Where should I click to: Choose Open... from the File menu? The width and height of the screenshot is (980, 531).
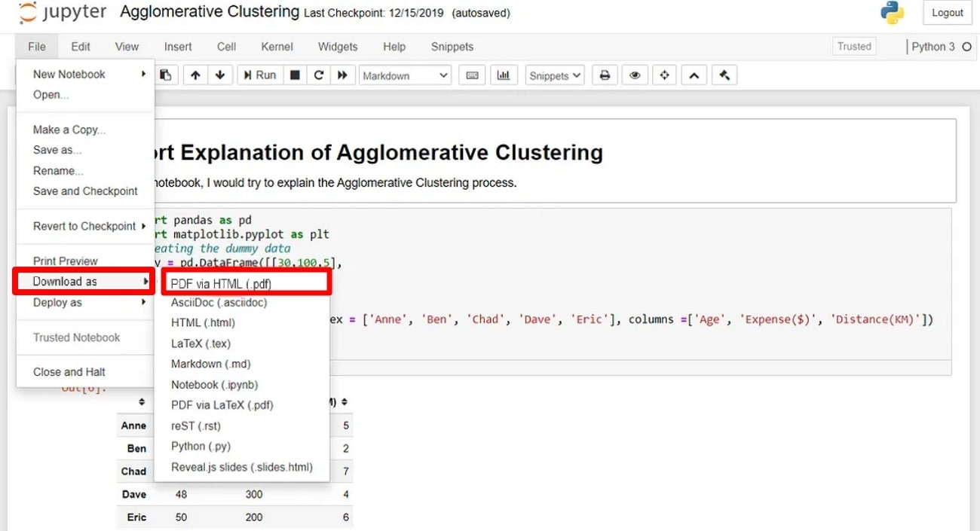(85, 94)
